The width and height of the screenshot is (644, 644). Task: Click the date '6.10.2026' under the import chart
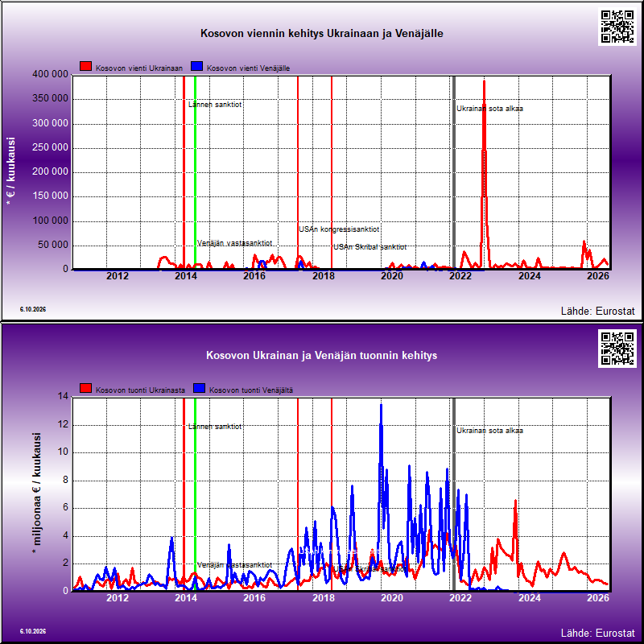(x=33, y=631)
